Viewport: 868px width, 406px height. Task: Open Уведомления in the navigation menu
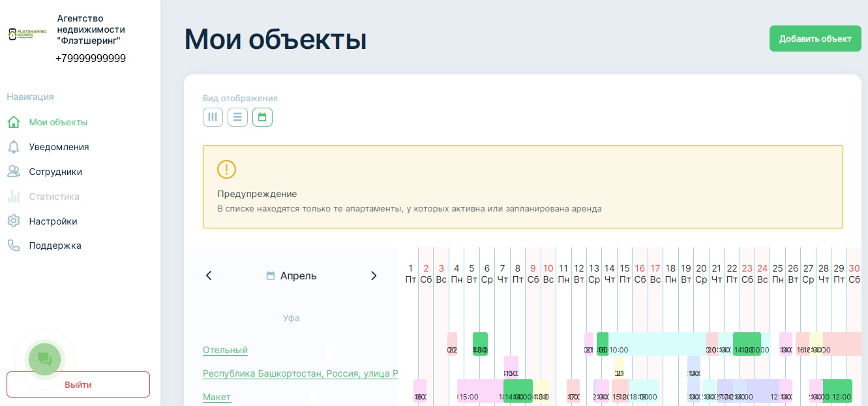coord(59,147)
